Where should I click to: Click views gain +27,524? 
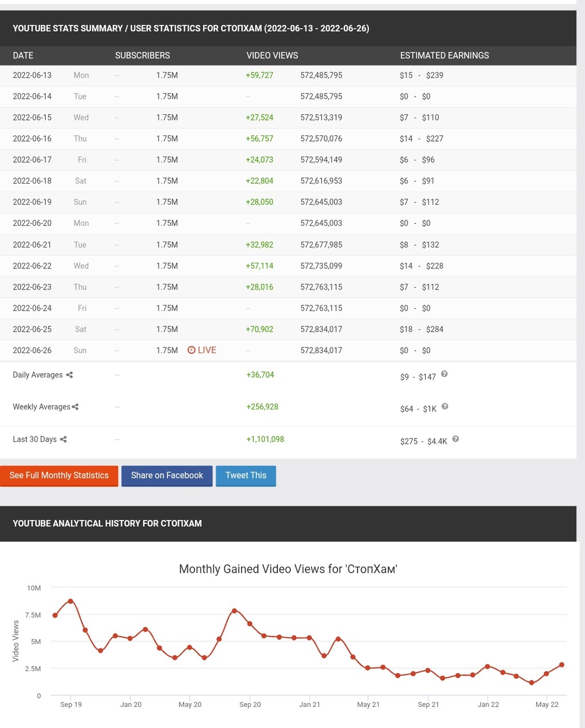260,117
